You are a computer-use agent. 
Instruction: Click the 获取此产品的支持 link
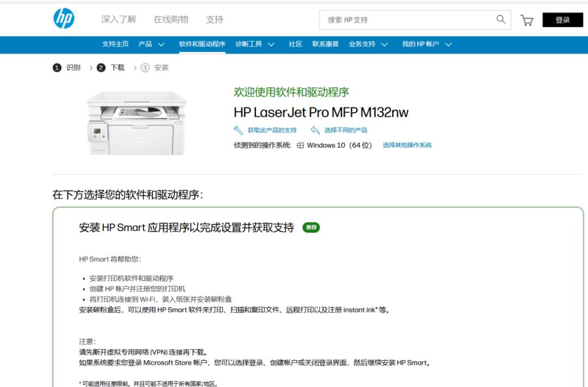coord(272,130)
